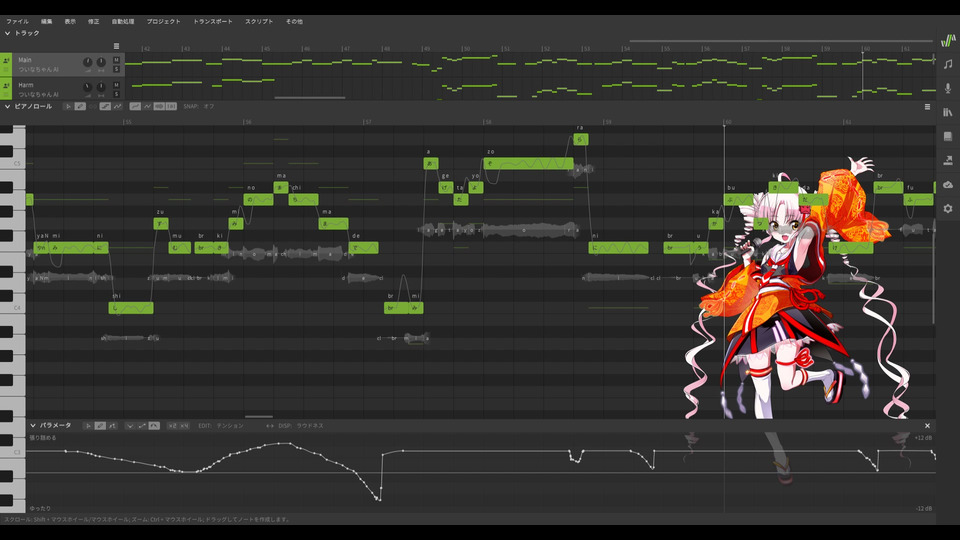Open the その他 menu
The width and height of the screenshot is (960, 540).
(294, 21)
